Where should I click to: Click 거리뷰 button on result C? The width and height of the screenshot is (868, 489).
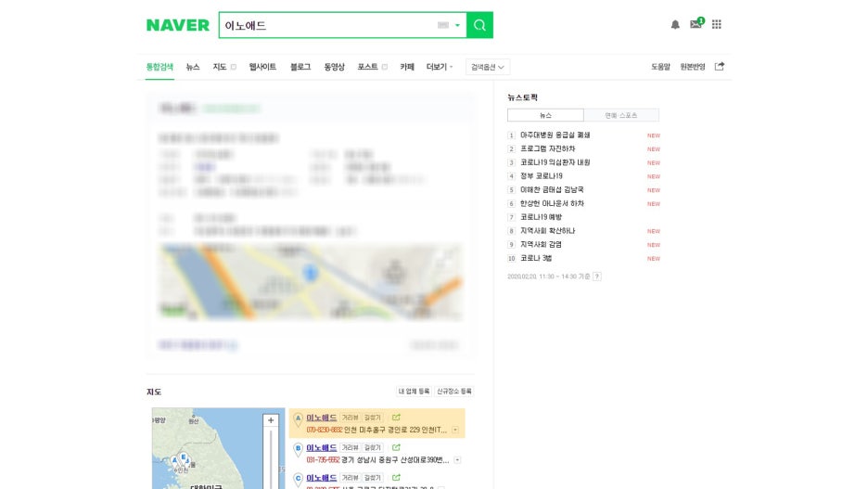point(350,477)
